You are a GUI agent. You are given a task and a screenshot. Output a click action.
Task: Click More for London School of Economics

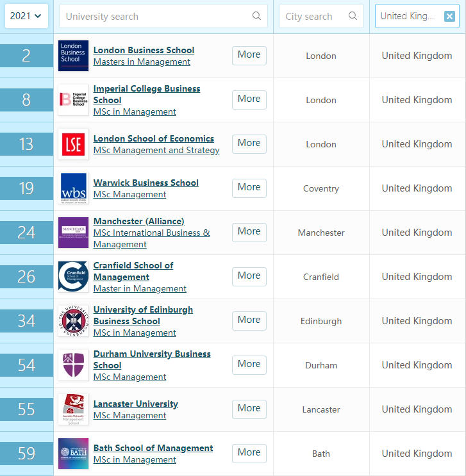tap(249, 144)
